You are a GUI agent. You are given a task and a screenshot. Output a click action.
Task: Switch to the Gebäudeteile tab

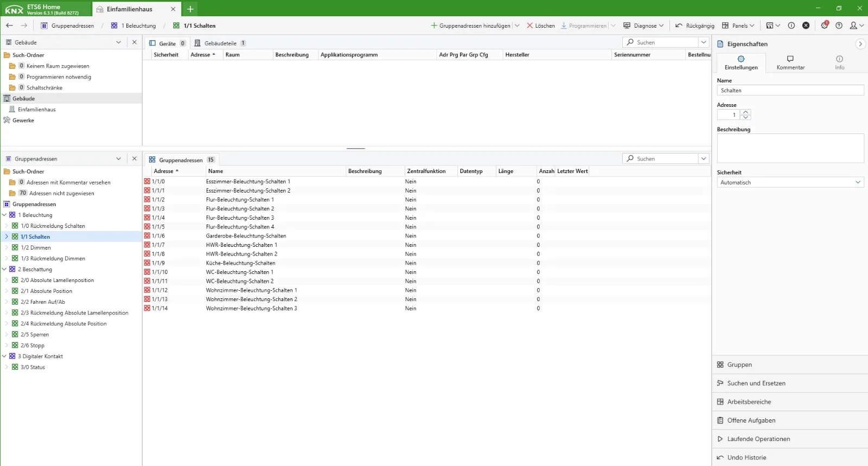(x=220, y=43)
